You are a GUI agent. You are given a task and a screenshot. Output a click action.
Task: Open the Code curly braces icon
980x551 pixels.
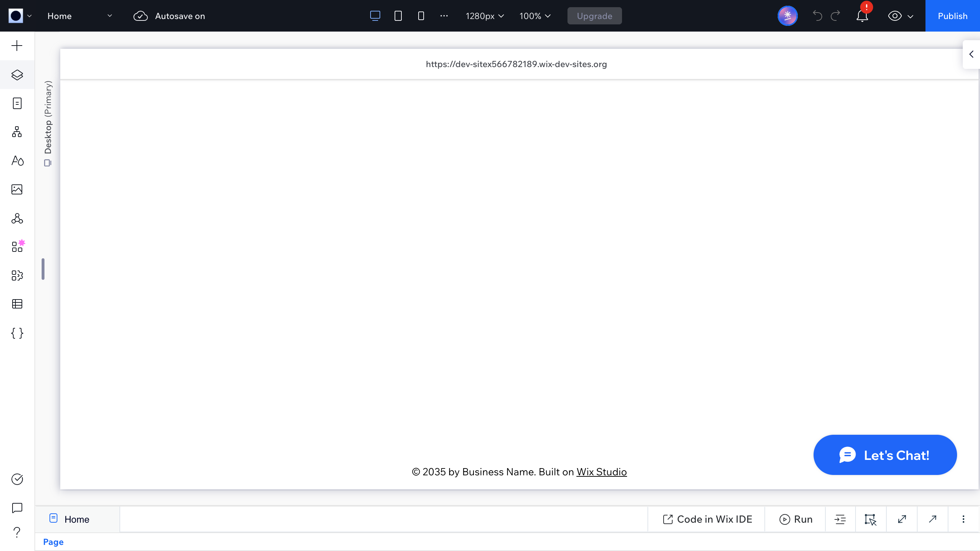pyautogui.click(x=17, y=333)
